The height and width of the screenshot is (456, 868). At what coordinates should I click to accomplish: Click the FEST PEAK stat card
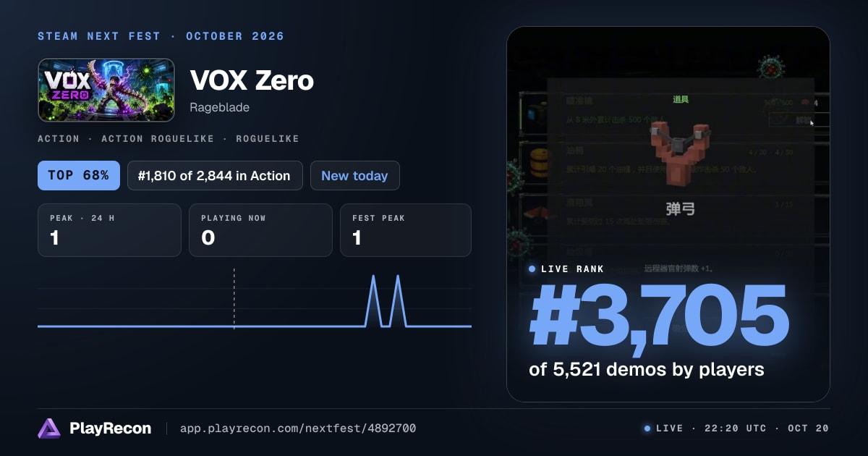click(x=405, y=230)
